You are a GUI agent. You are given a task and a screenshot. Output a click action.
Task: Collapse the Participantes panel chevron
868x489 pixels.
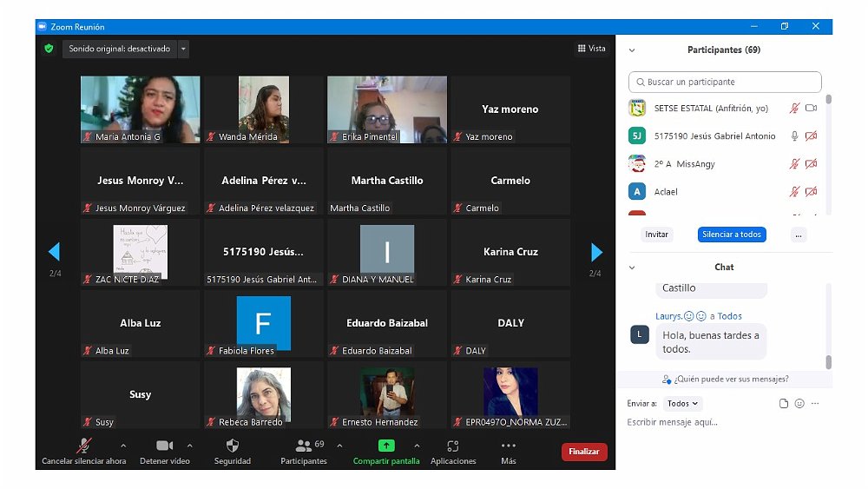click(632, 50)
